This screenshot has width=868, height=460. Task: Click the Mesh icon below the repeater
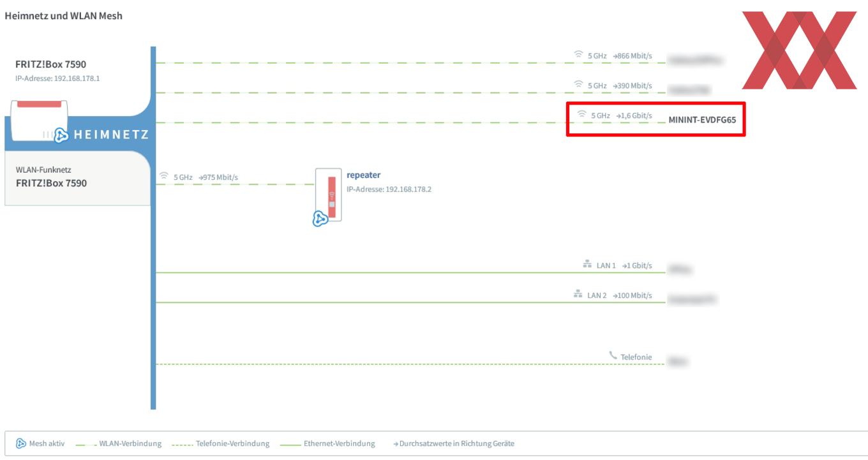pyautogui.click(x=320, y=219)
